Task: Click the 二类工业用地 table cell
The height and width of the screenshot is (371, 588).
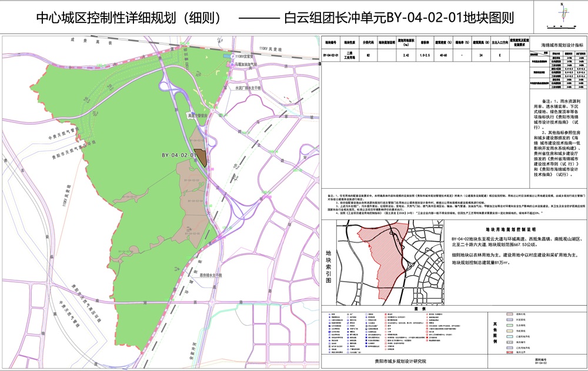Action: (349, 55)
